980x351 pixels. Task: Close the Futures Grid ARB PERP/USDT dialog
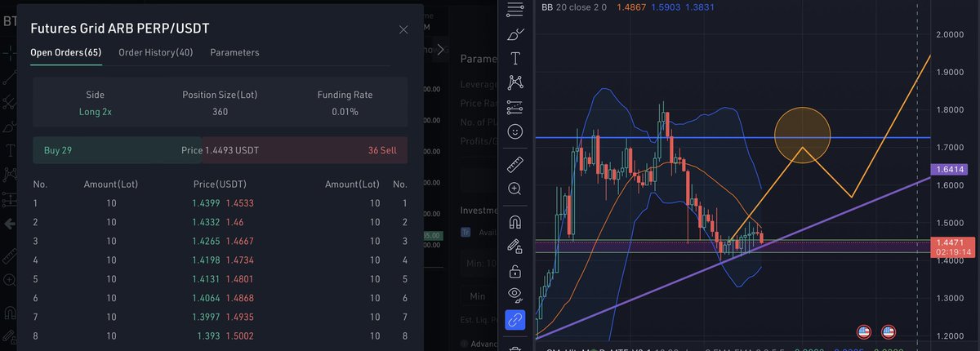(x=403, y=29)
